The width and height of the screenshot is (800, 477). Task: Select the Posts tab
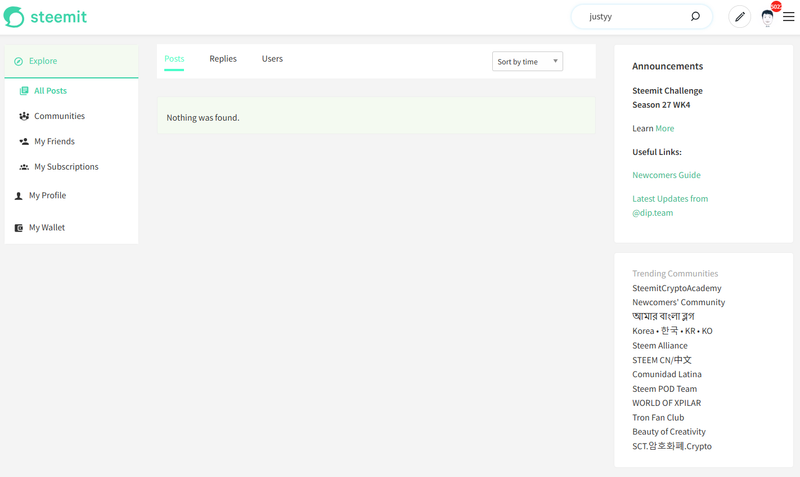pyautogui.click(x=174, y=59)
